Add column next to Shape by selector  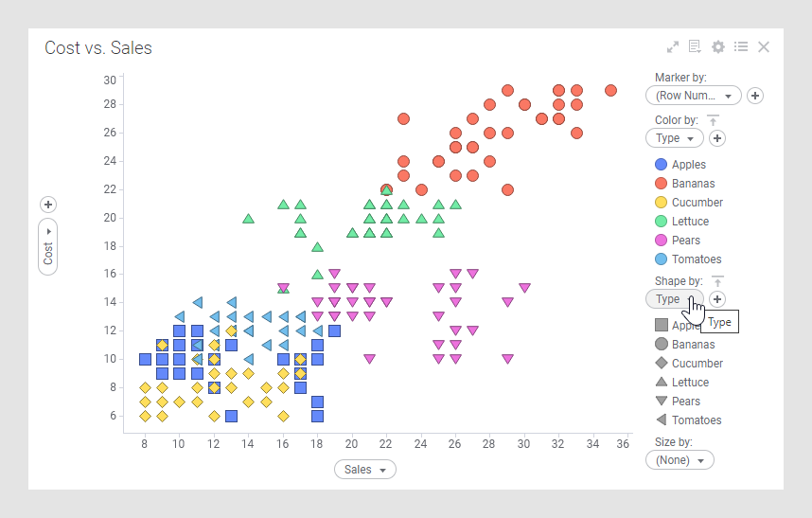(717, 299)
